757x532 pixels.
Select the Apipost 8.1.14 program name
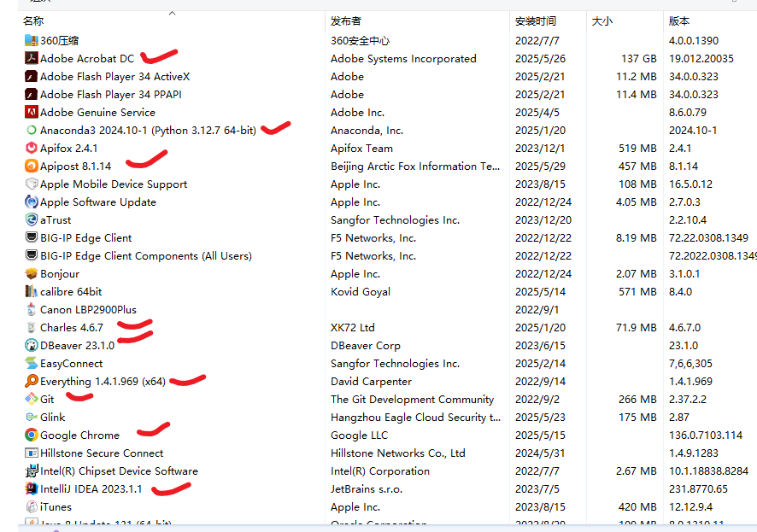point(76,166)
